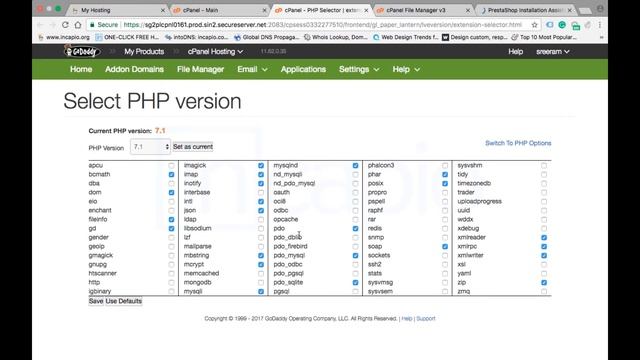Click the secure padlock icon

[92, 25]
